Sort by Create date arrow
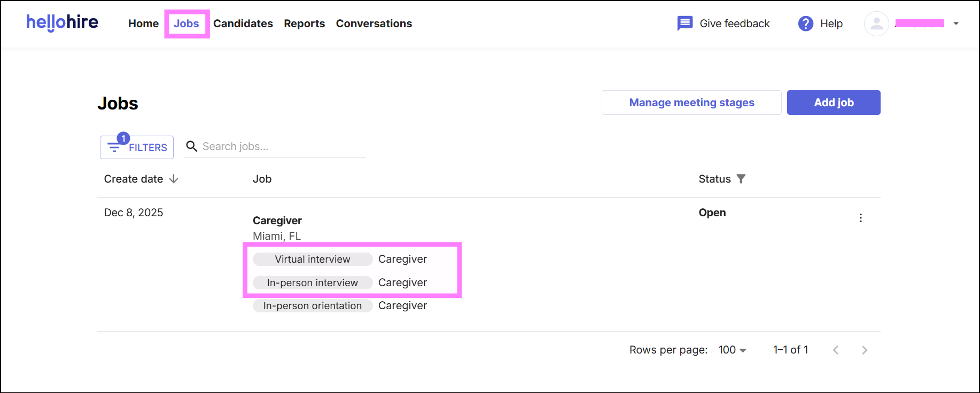980x393 pixels. point(174,179)
